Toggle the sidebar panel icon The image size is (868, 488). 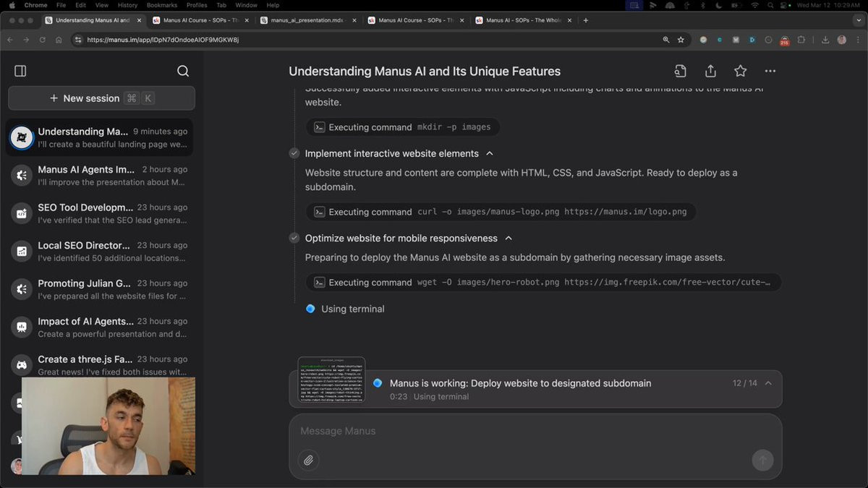coord(20,71)
